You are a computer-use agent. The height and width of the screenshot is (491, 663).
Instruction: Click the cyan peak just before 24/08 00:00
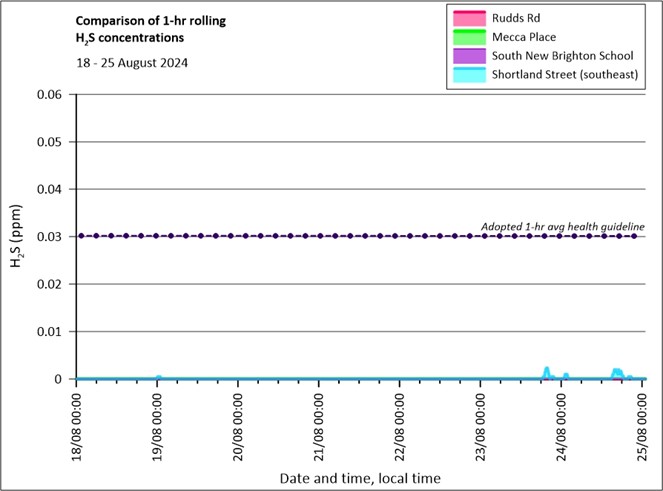[547, 370]
